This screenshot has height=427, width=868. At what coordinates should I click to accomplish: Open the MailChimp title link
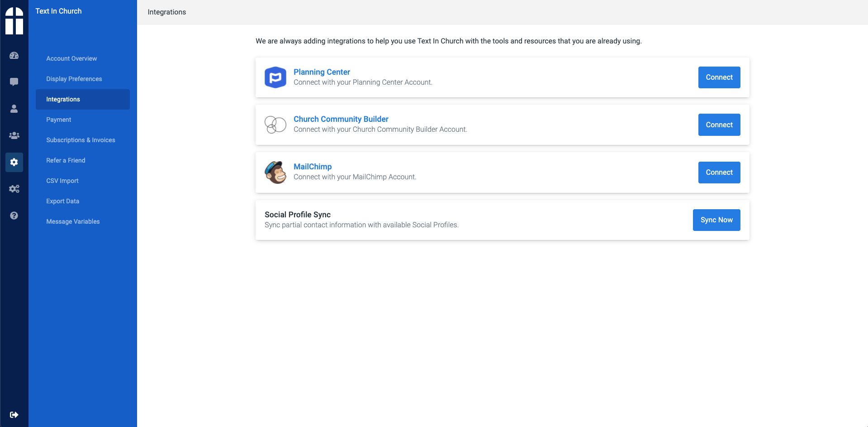click(x=313, y=167)
